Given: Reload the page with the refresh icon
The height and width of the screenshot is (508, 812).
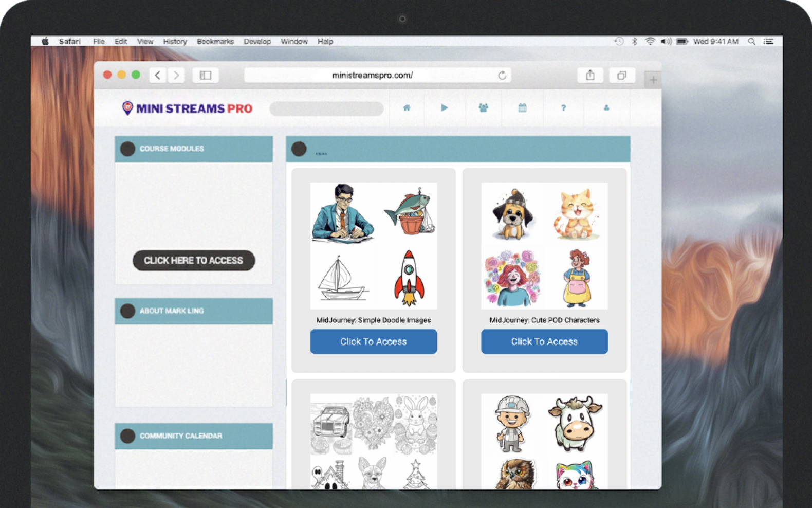Looking at the screenshot, I should 502,75.
